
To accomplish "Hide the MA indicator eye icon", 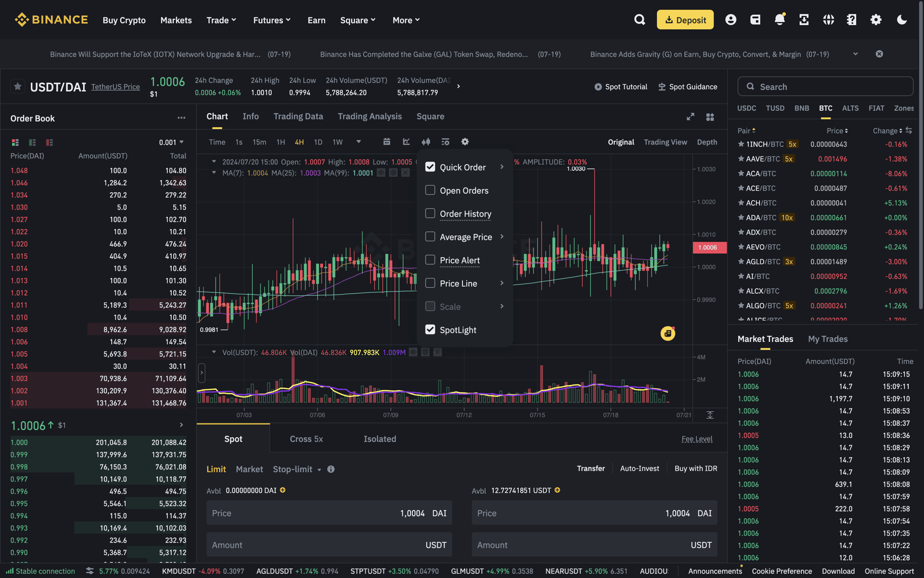I will click(381, 173).
